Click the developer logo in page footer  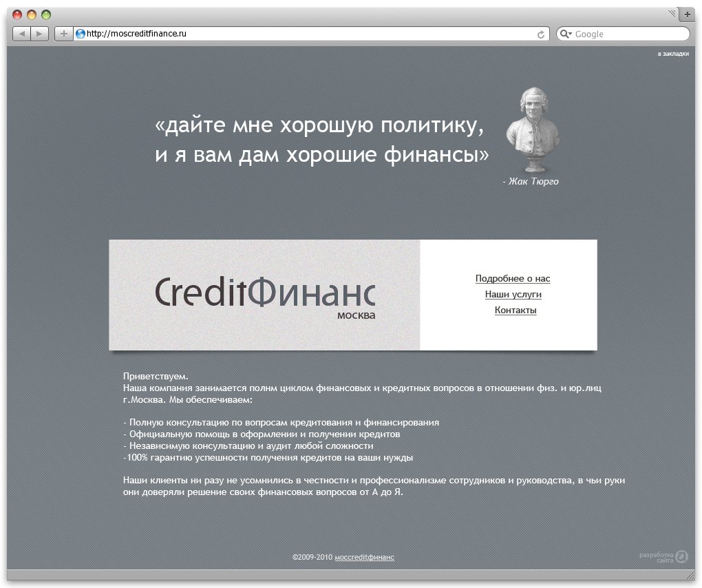click(681, 556)
